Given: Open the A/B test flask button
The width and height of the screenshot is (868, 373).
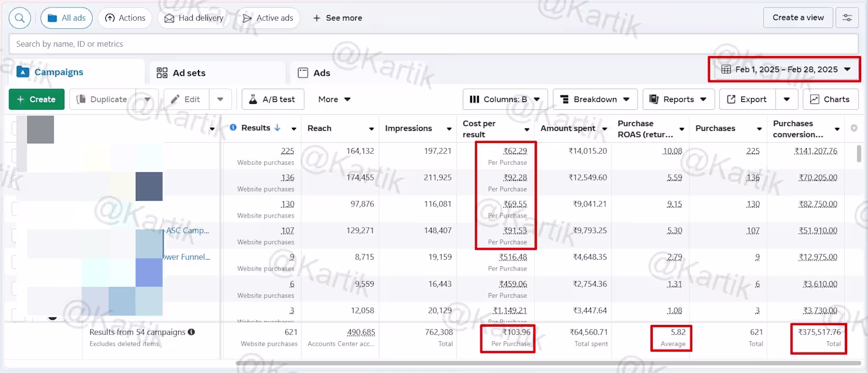Looking at the screenshot, I should click(x=272, y=99).
